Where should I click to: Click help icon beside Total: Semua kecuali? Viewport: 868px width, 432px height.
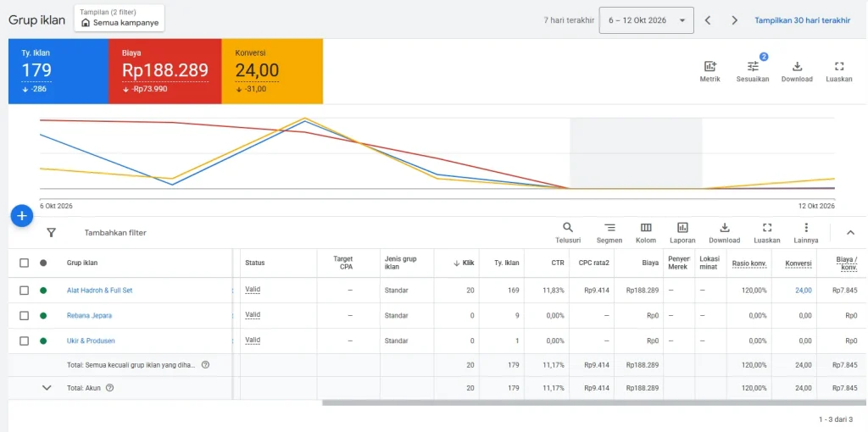click(x=205, y=364)
